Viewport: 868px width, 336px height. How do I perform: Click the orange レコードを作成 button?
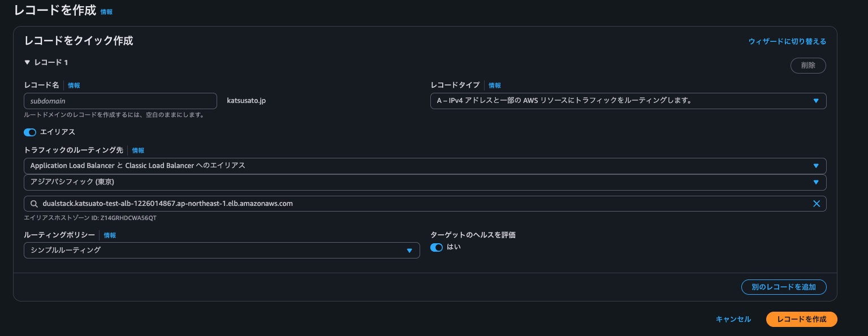pyautogui.click(x=801, y=319)
